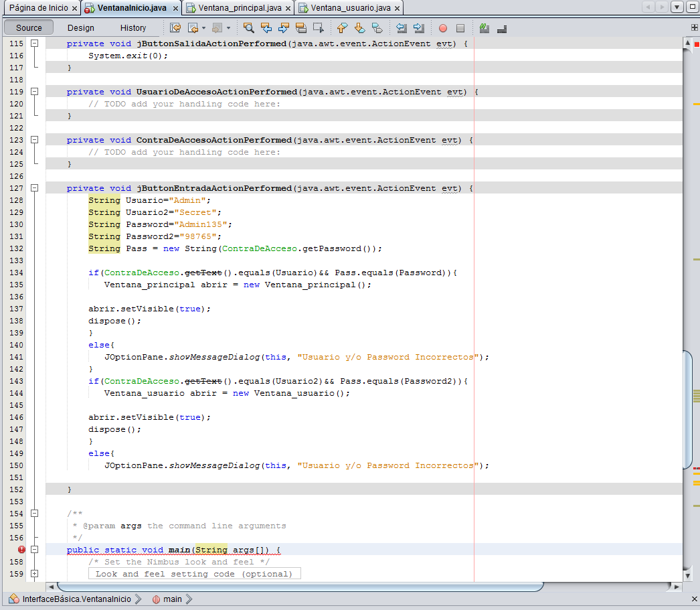Image resolution: width=700 pixels, height=610 pixels.
Task: Stop Macro Recording with the square icon
Action: click(x=460, y=28)
